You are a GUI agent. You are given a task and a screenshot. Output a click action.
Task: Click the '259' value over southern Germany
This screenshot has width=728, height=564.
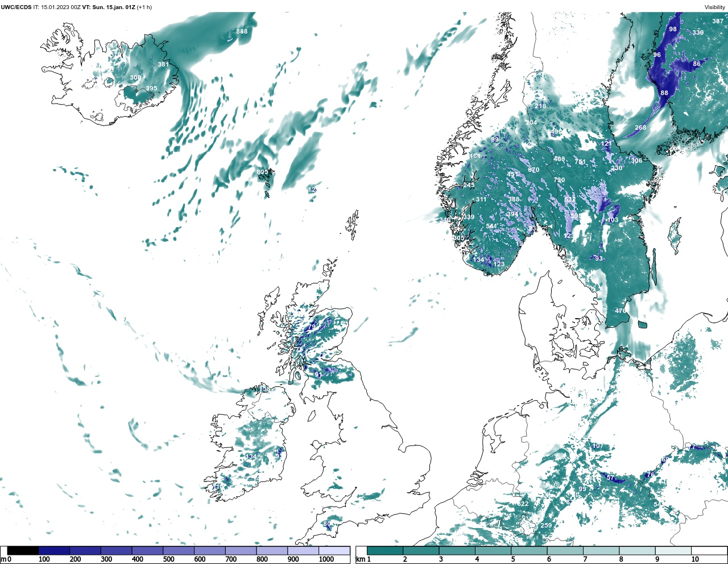[546, 525]
